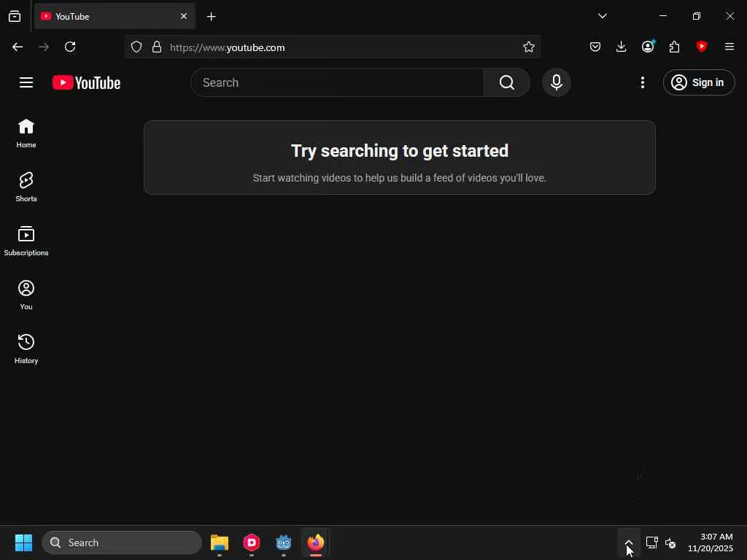Screen dimensions: 747x560
Task: Open the You section
Action: pos(26,295)
